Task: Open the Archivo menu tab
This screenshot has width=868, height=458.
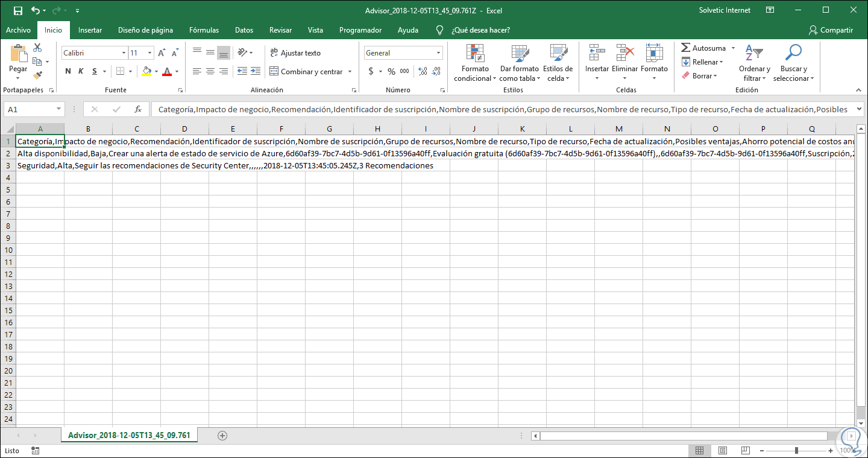Action: pos(18,30)
